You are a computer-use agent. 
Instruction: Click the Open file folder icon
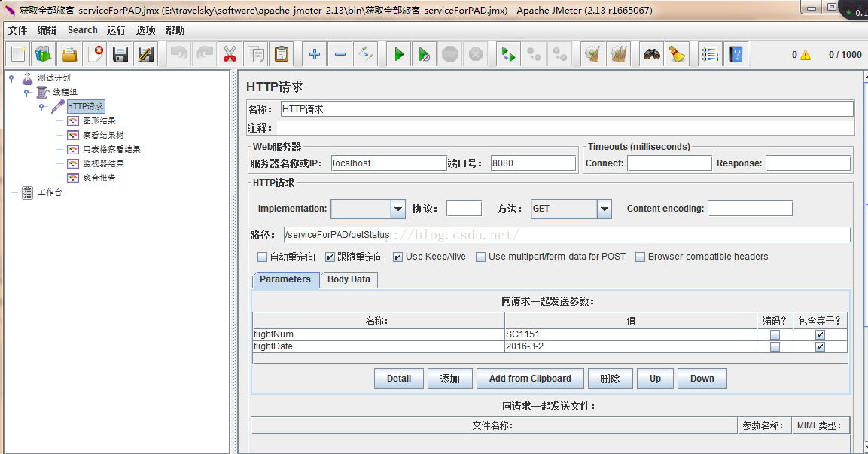coord(69,54)
